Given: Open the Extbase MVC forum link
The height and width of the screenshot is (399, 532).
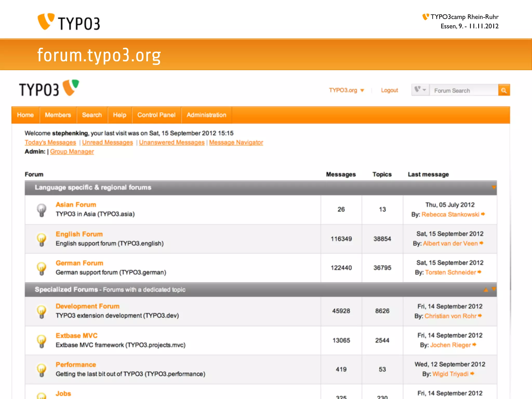Looking at the screenshot, I should pyautogui.click(x=76, y=335).
